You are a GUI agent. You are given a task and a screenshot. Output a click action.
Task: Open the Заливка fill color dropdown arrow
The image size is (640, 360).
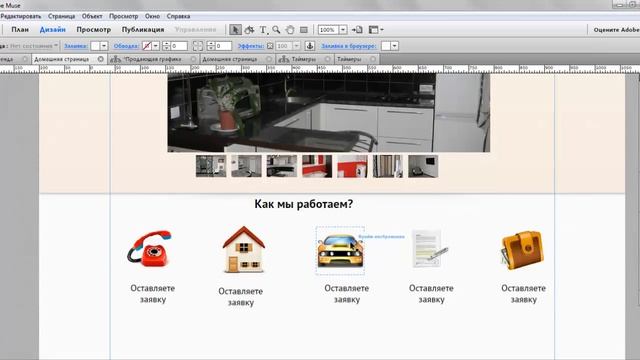104,46
